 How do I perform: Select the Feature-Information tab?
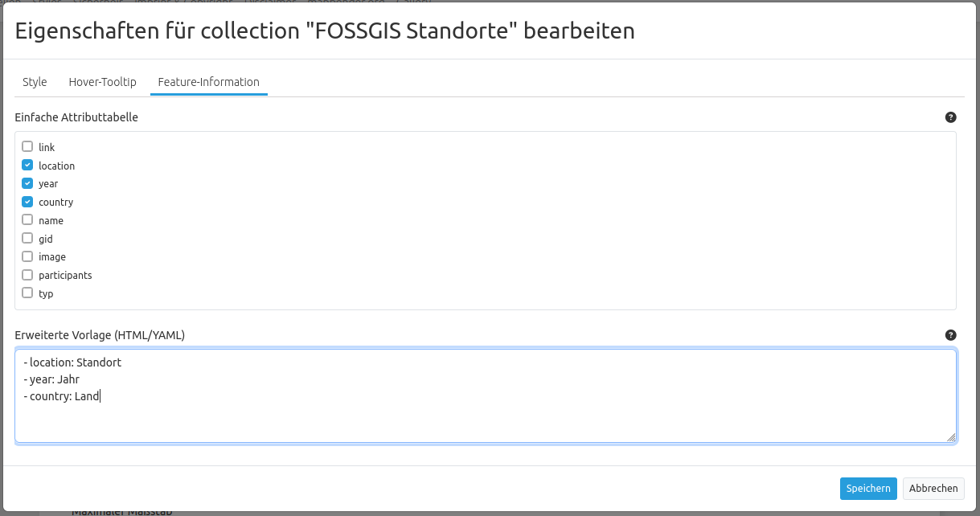pos(209,82)
